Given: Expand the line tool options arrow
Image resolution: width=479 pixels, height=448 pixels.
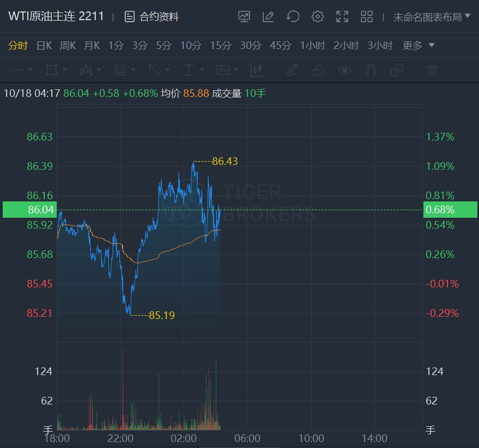Looking at the screenshot, I should (30, 70).
